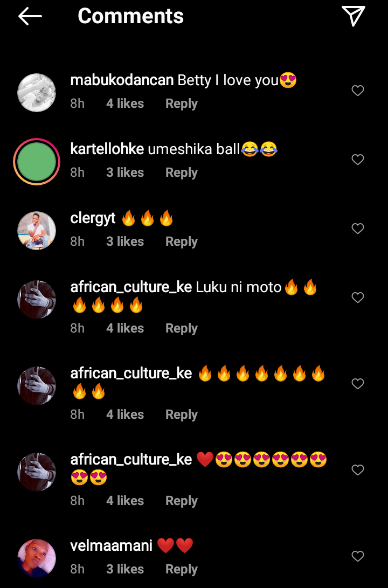Like the Luku ni moto comment
Screen dimensions: 388x588
pos(358,298)
